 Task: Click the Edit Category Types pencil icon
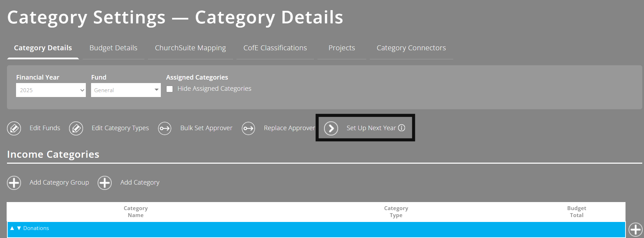[x=76, y=128]
